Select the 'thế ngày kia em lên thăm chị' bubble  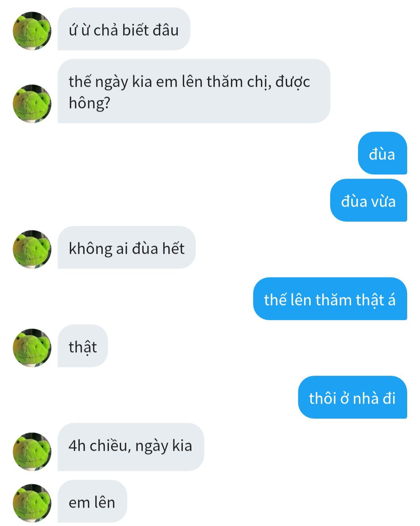pos(194,91)
